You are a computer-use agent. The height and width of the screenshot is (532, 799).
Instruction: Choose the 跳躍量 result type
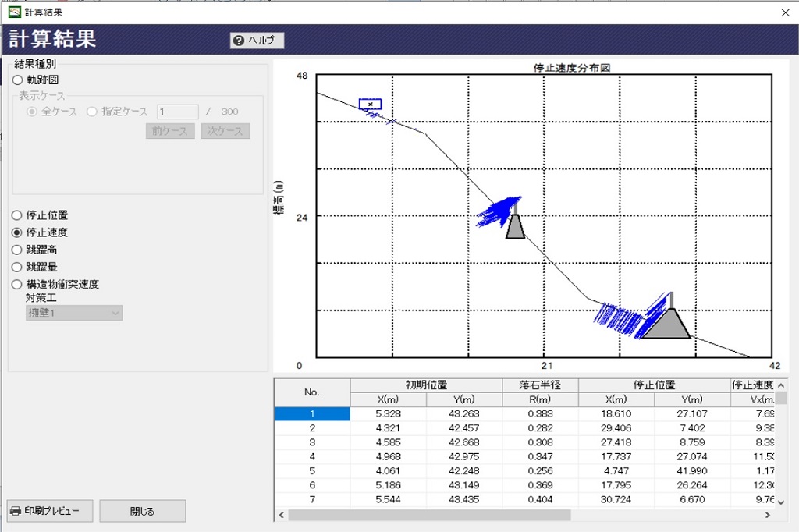click(x=17, y=267)
